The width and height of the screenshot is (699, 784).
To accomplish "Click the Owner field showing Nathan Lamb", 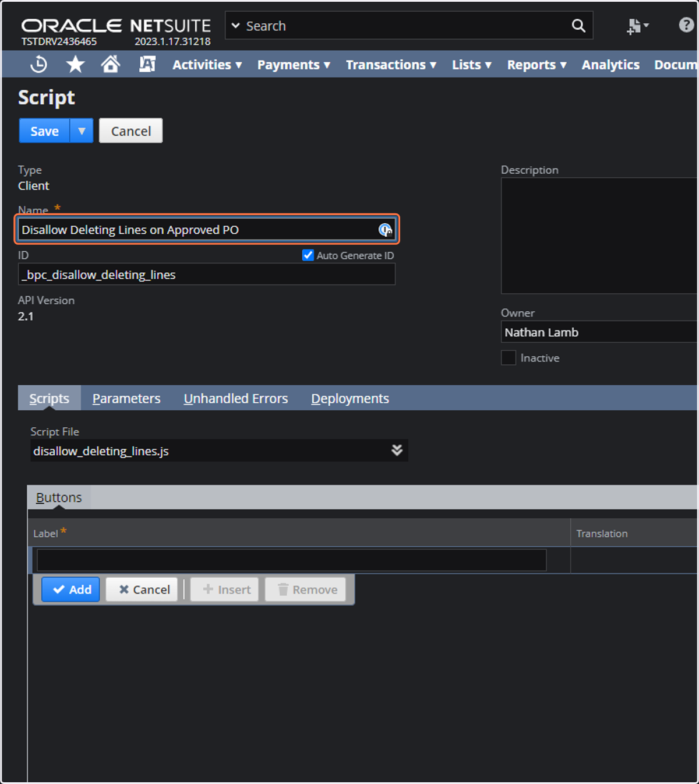I will (x=599, y=332).
